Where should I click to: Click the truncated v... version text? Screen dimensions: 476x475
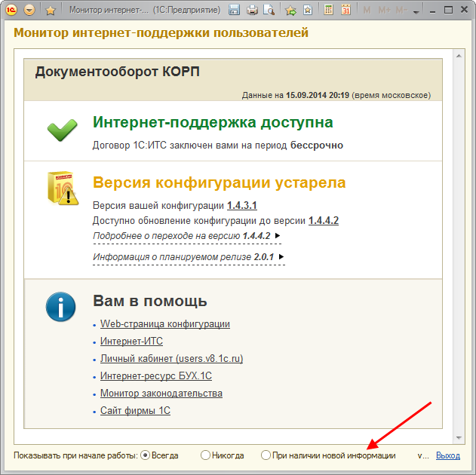click(x=423, y=455)
